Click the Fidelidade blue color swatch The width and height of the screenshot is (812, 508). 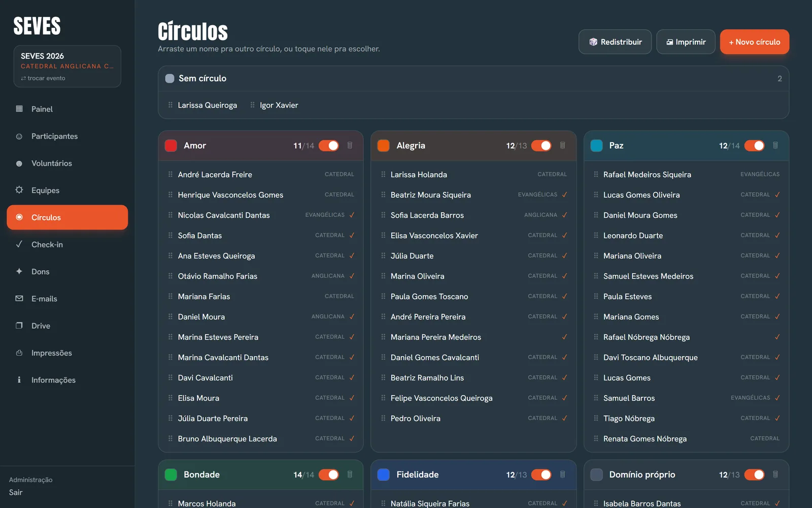tap(384, 474)
